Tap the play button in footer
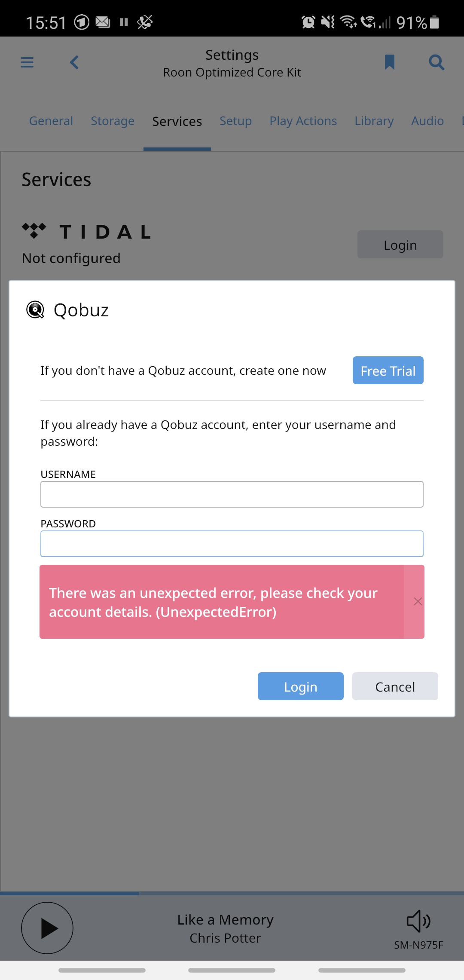 coord(47,928)
